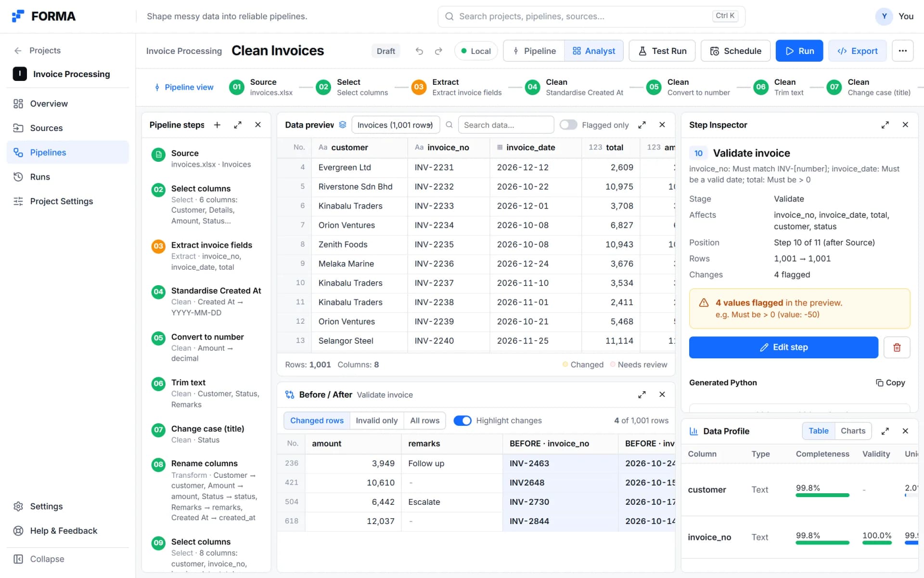The image size is (924, 578).
Task: Open the Local environment selector
Action: (x=475, y=51)
